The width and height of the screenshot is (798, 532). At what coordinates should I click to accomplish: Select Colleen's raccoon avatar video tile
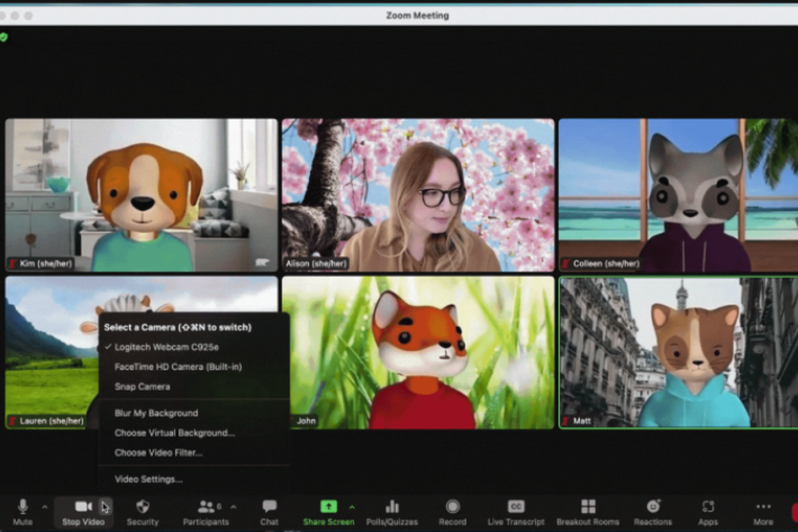pyautogui.click(x=678, y=195)
